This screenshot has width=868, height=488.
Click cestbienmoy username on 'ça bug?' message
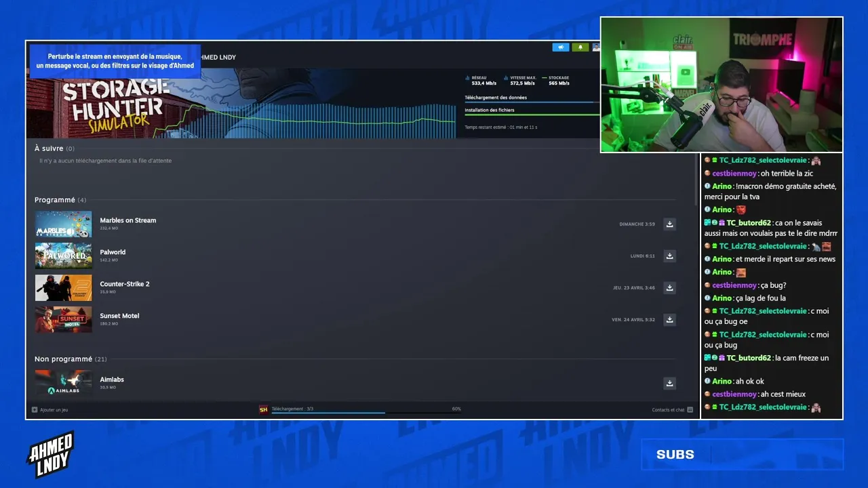tap(735, 285)
